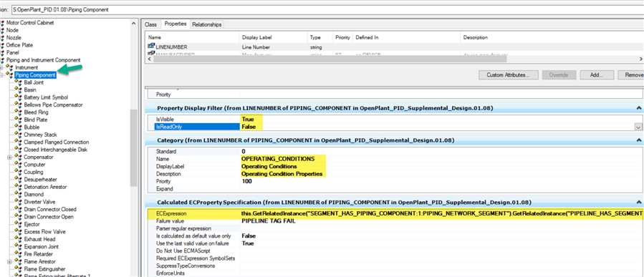Click the Bellows Pipe Compensator class icon
The image size is (644, 277).
pos(19,105)
